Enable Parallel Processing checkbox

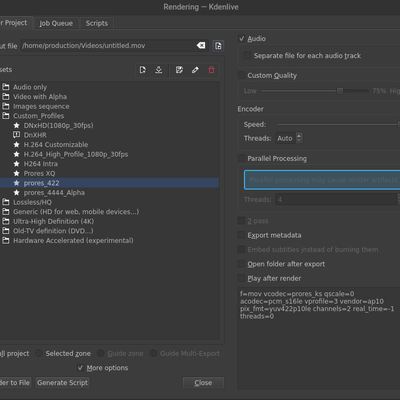(242, 158)
